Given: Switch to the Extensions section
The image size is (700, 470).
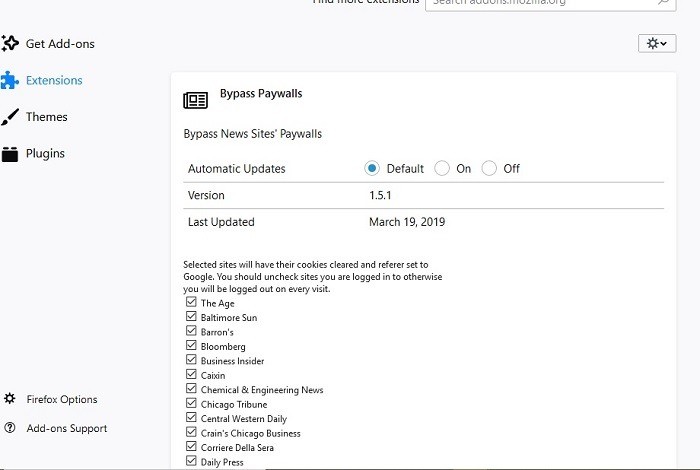Looking at the screenshot, I should (54, 80).
